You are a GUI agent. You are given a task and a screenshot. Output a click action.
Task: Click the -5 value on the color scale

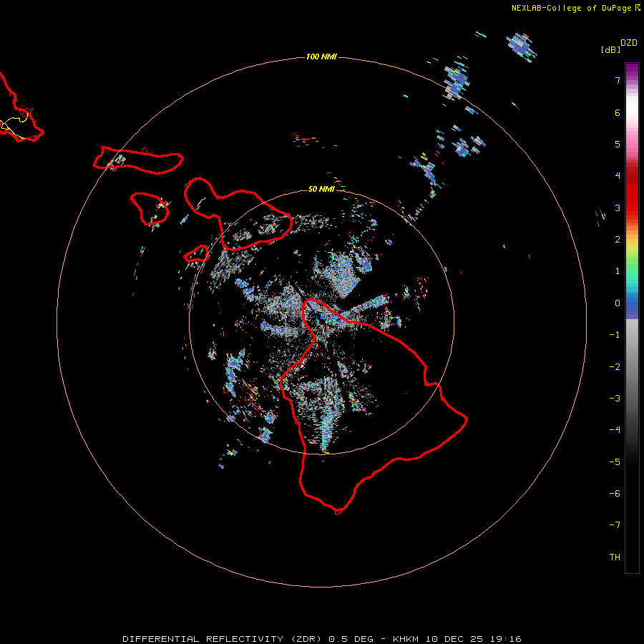[615, 462]
